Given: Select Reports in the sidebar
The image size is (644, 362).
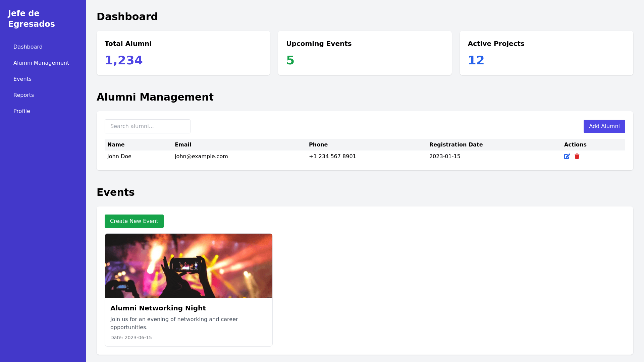Looking at the screenshot, I should (23, 95).
